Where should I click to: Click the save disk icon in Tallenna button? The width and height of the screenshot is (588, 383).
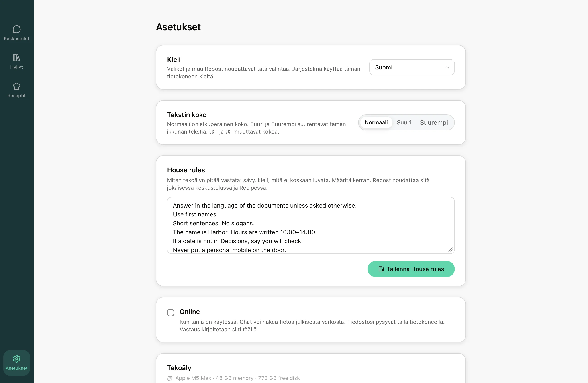click(381, 269)
